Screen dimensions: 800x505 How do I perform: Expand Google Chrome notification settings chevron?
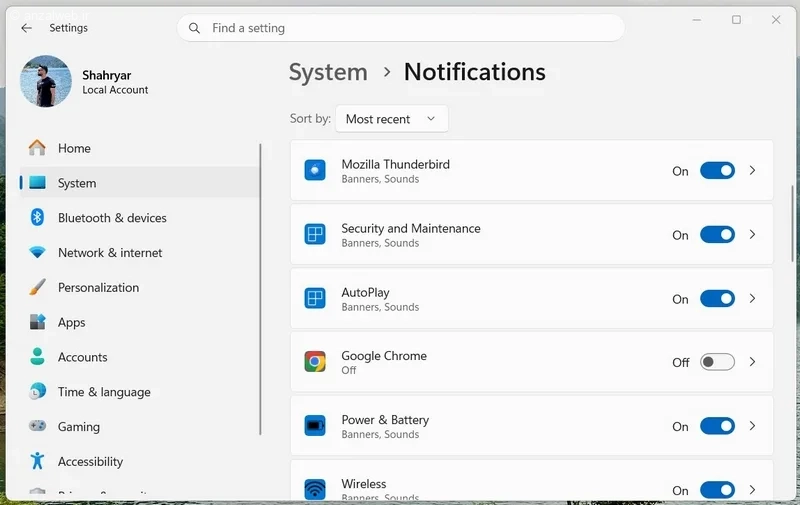pos(753,362)
